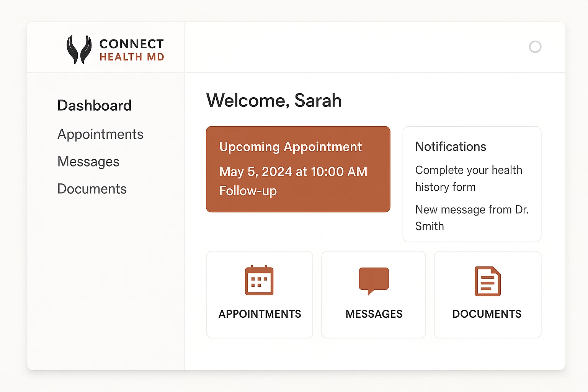This screenshot has height=392, width=588.
Task: Click the Notifications panel heading
Action: 451,146
